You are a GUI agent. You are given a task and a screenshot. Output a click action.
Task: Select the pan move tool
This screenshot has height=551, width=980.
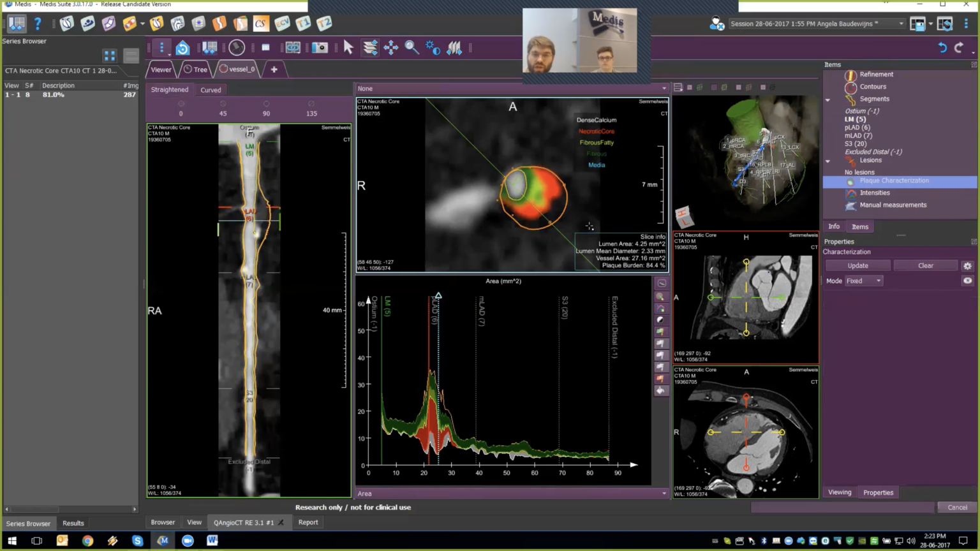pos(390,48)
